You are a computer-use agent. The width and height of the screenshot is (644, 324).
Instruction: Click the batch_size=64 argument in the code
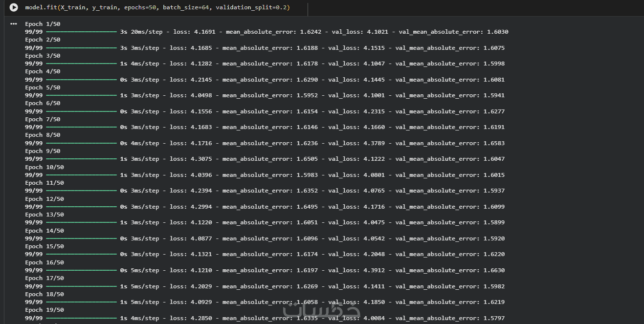click(x=185, y=8)
